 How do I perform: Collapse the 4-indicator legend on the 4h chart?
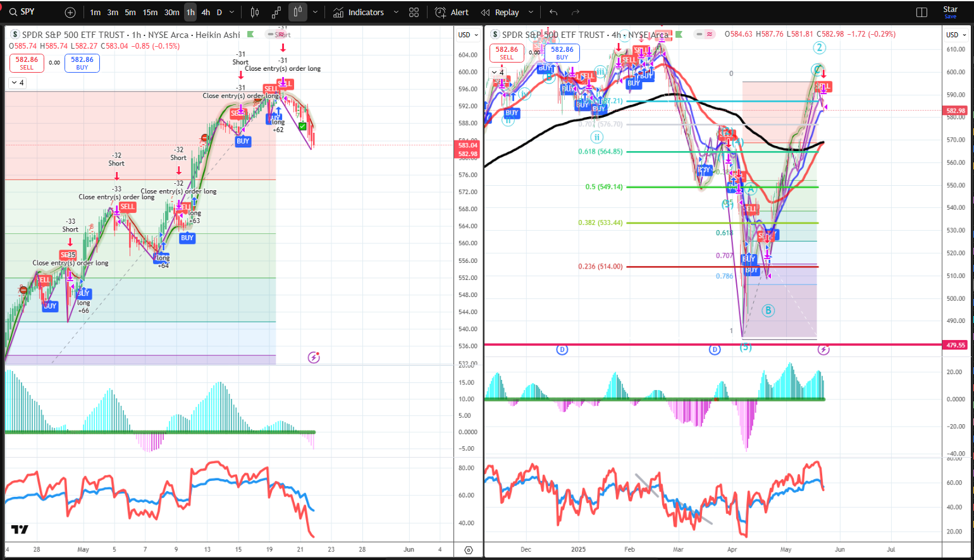click(498, 72)
